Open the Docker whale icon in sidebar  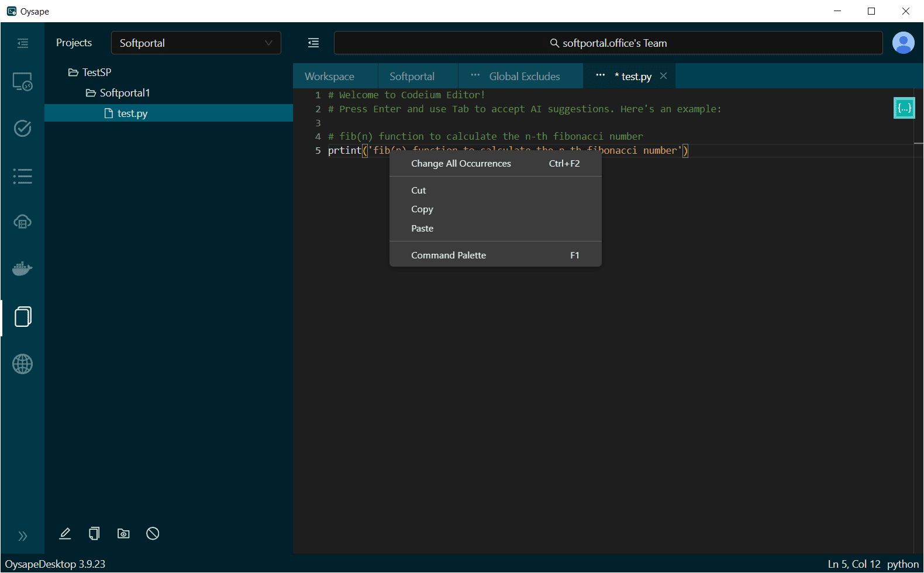click(x=23, y=269)
